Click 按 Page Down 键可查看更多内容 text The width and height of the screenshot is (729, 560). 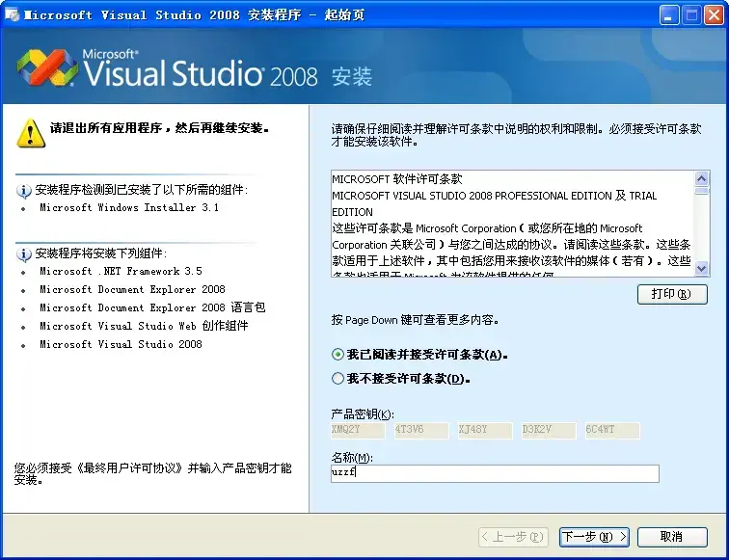click(416, 320)
